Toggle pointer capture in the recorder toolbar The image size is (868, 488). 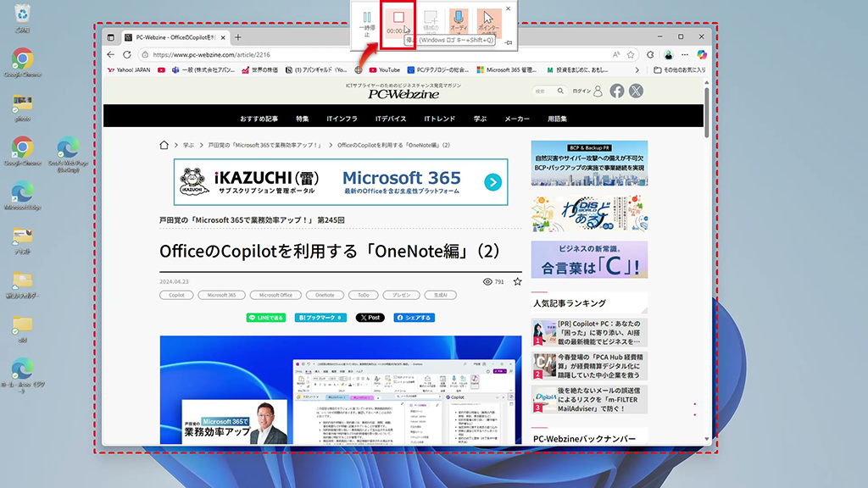[488, 23]
